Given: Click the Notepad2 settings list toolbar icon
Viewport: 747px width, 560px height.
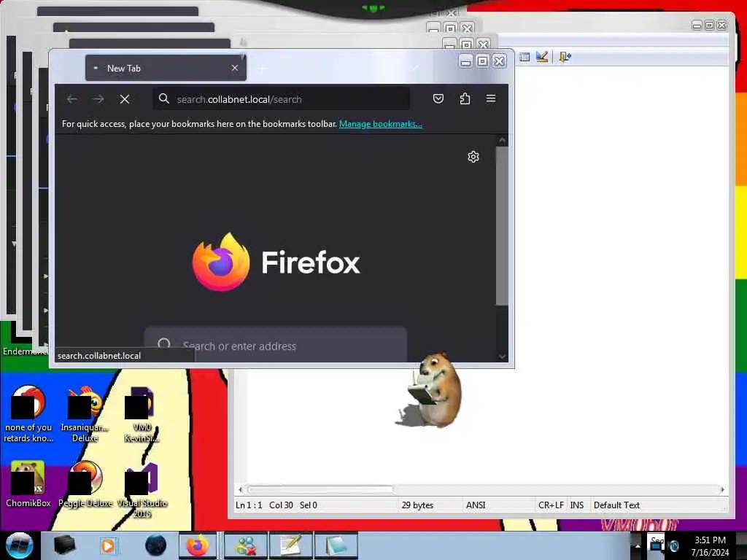Looking at the screenshot, I should click(525, 57).
